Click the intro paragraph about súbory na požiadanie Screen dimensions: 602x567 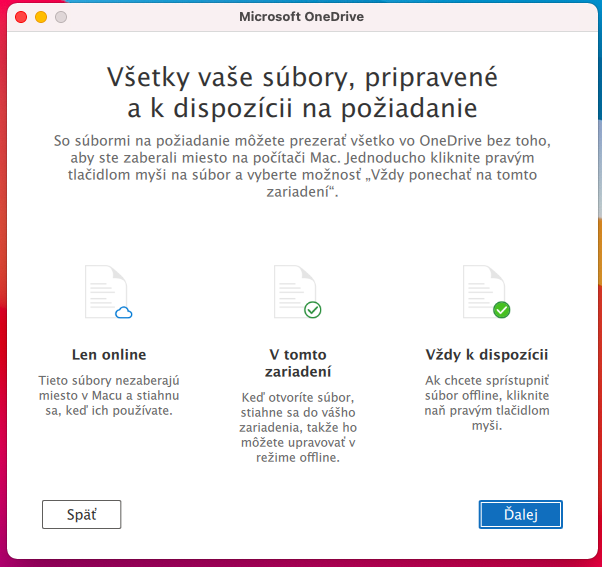pyautogui.click(x=301, y=166)
